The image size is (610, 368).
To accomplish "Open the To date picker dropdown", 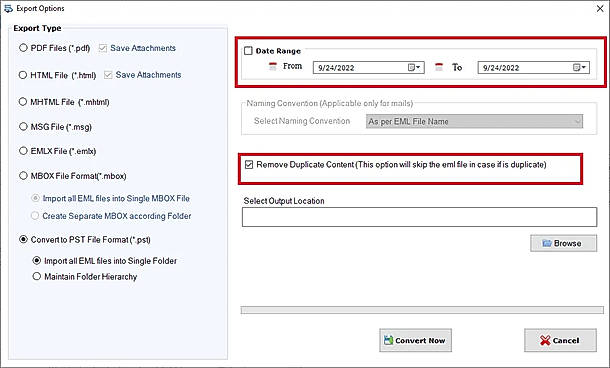I will pyautogui.click(x=579, y=68).
